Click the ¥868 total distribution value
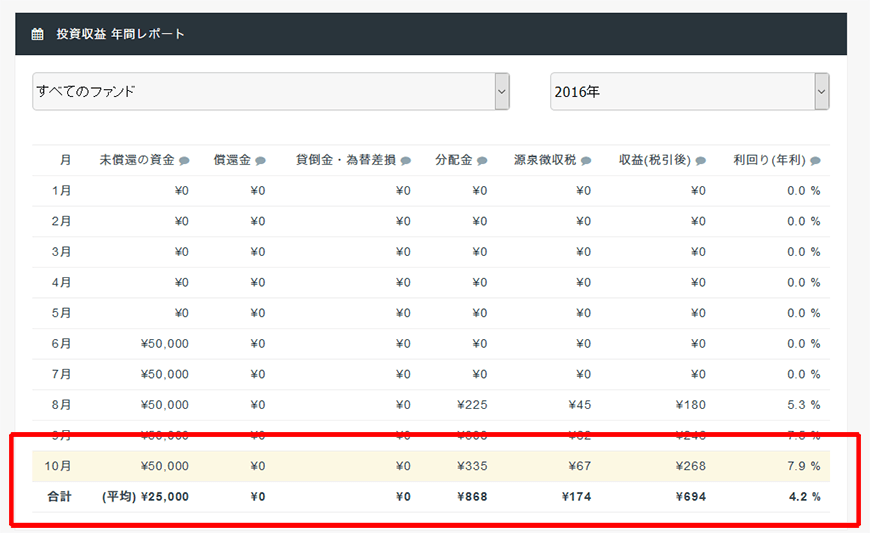The height and width of the screenshot is (533, 870). (x=472, y=496)
